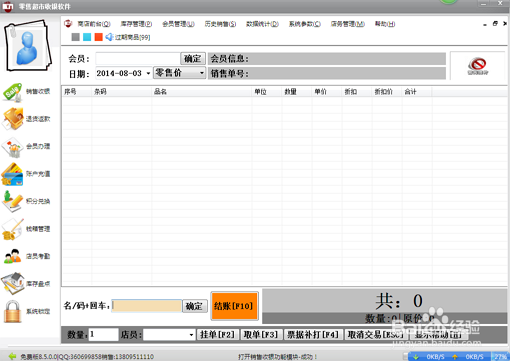The width and height of the screenshot is (510, 361).
Task: Open 积分兑换 points exchange icon
Action: (x=13, y=201)
